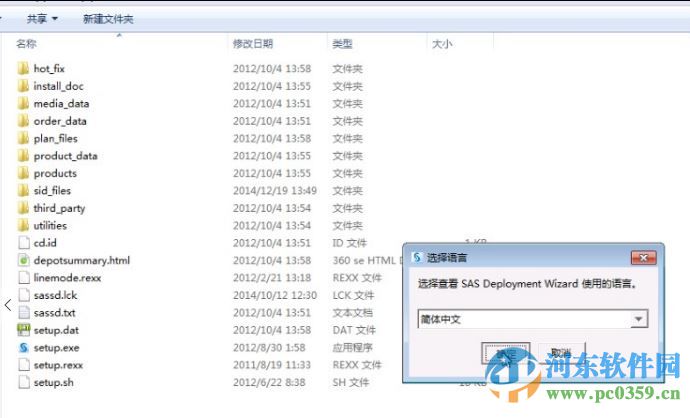
Task: Click the date 2014/10/12 12:30
Action: point(275,295)
